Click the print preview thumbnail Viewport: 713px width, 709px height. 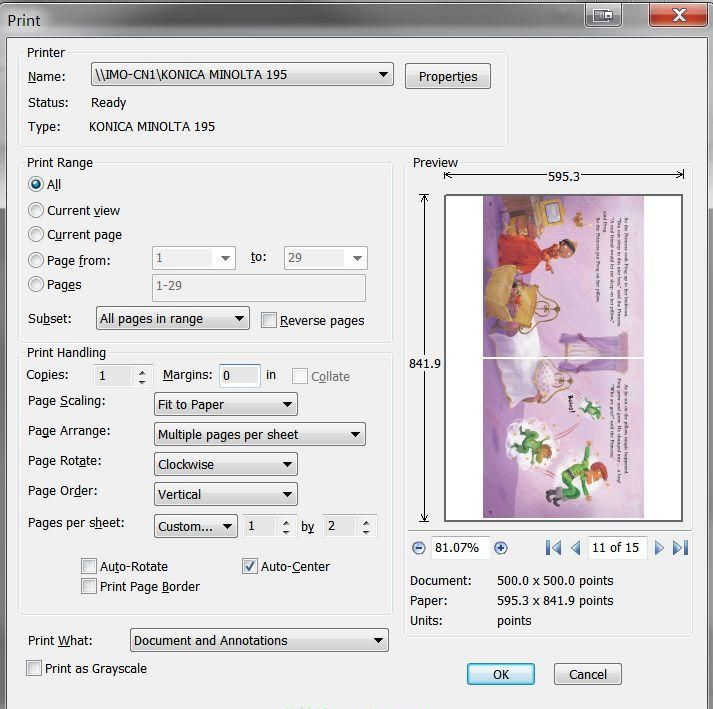(x=563, y=357)
